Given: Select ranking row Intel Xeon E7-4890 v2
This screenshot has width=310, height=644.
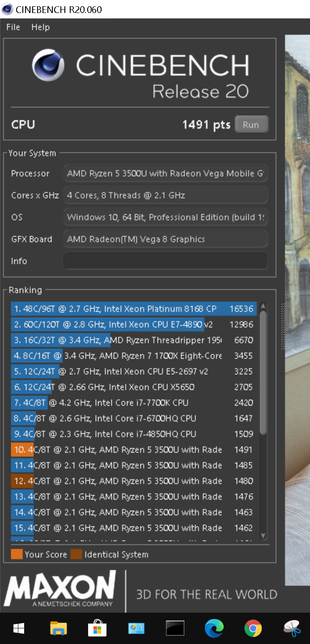Looking at the screenshot, I should tap(134, 325).
